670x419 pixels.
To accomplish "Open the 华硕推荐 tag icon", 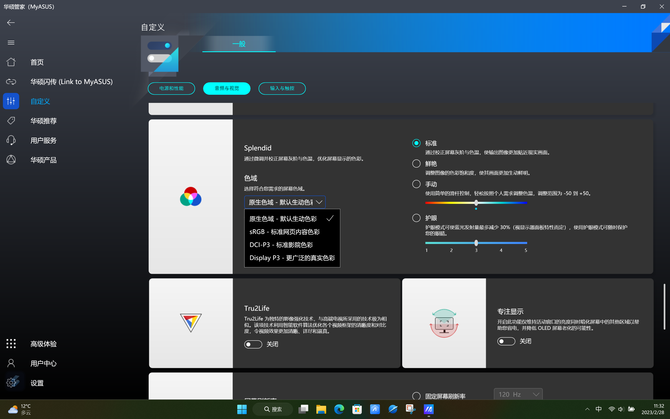I will (x=11, y=121).
